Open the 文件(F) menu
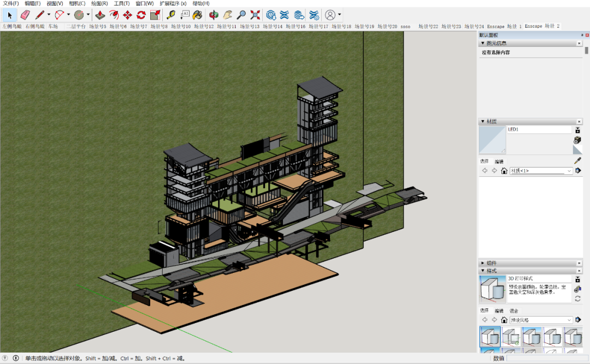590x364 pixels. pos(11,3)
